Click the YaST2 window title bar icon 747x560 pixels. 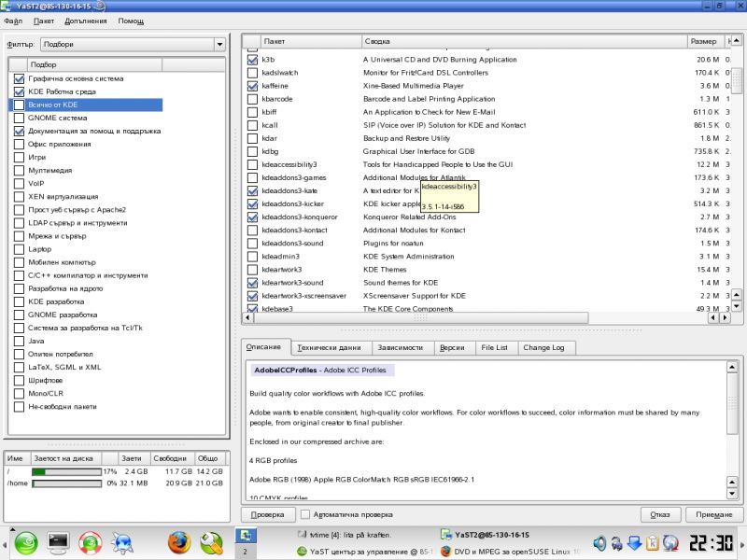pyautogui.click(x=7, y=6)
